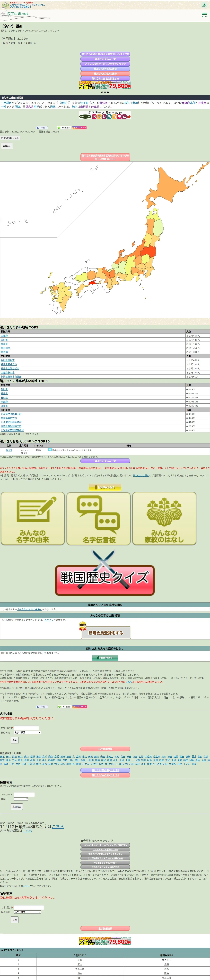
Task: Open the 東京都 link in the table
Action: click(x=4, y=352)
